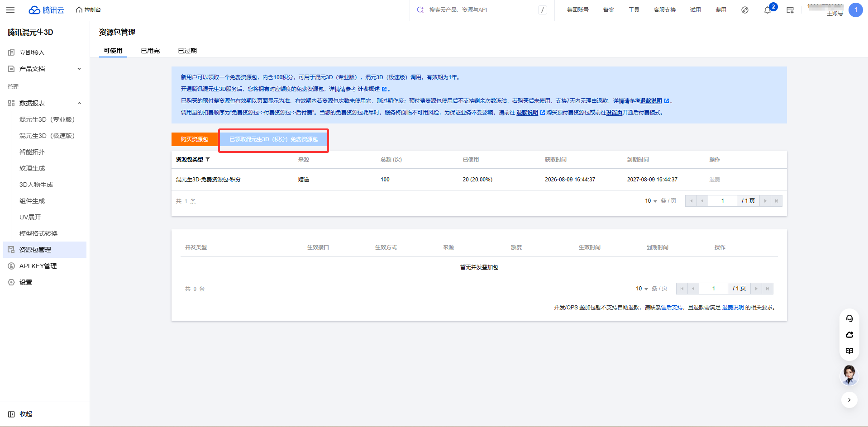Collapse the 数据报表 section chevron
The height and width of the screenshot is (427, 868).
tap(79, 103)
